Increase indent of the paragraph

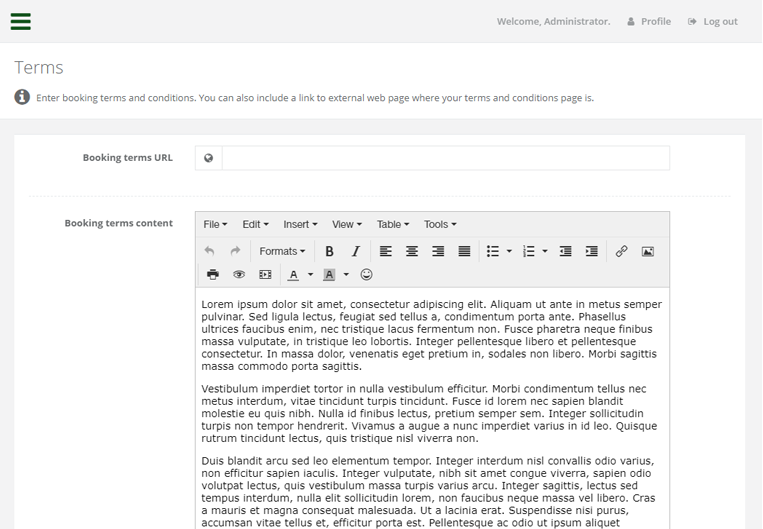592,251
